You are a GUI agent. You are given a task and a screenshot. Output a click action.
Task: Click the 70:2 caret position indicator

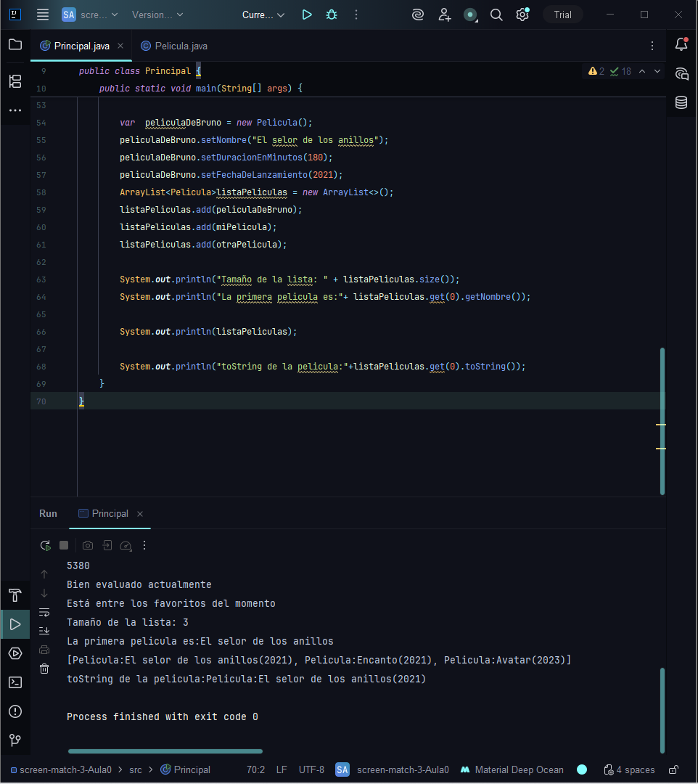coord(256,769)
